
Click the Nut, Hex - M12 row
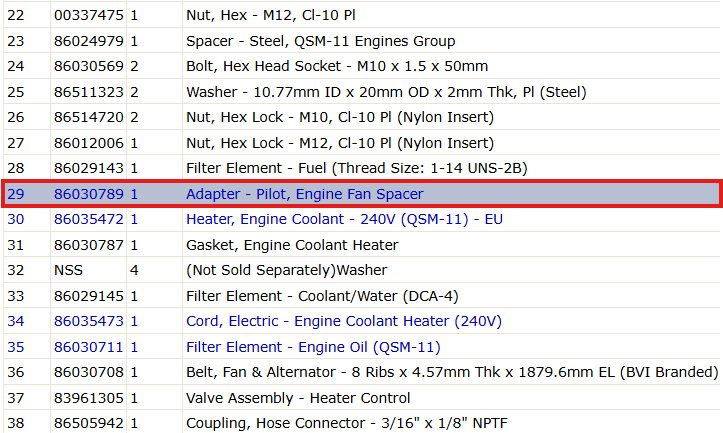[x=362, y=15]
